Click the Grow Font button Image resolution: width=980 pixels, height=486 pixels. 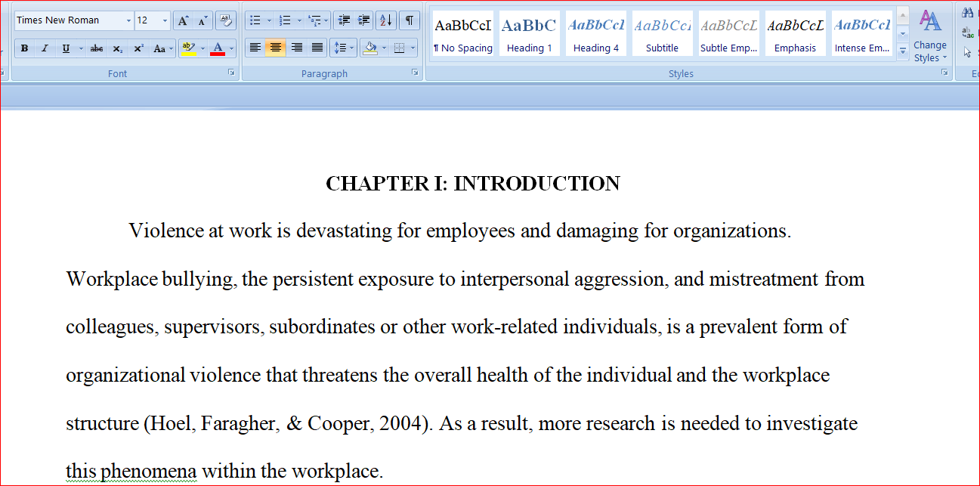pos(183,20)
